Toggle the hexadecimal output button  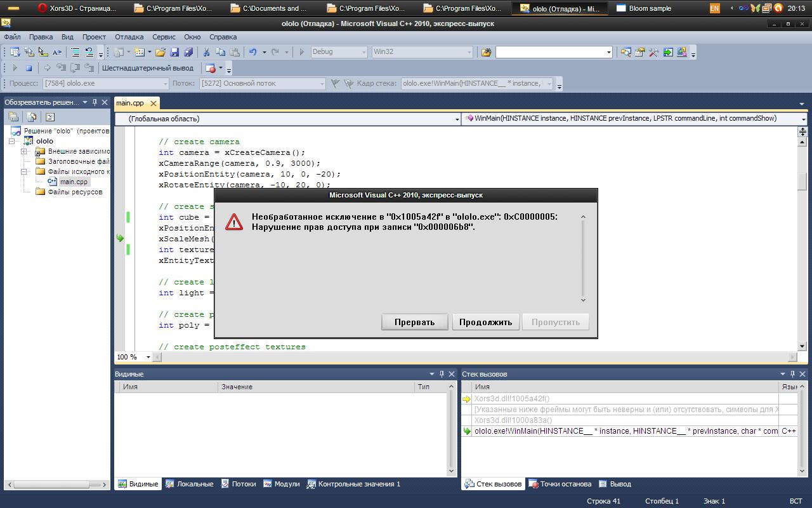147,68
